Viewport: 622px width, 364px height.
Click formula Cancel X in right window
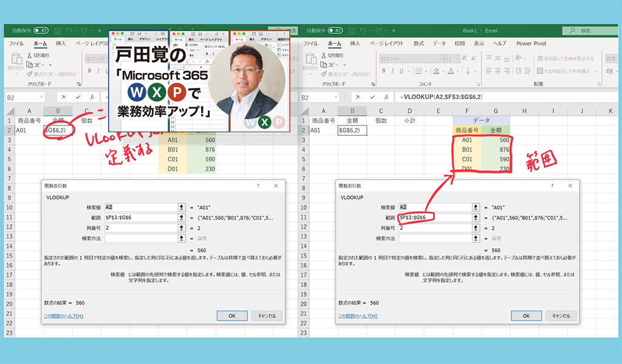358,97
